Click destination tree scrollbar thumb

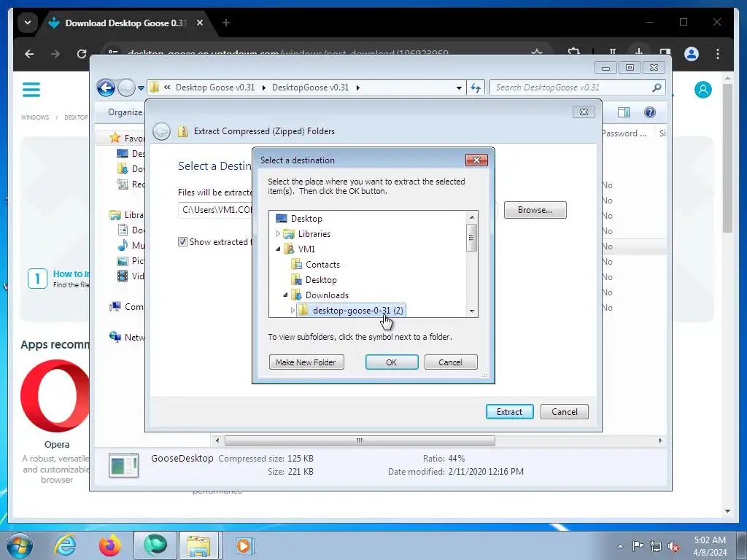point(472,237)
